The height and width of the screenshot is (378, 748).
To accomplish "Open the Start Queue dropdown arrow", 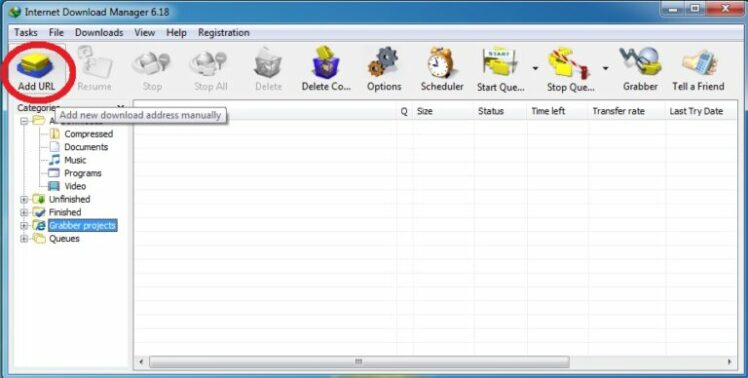I will [x=536, y=69].
